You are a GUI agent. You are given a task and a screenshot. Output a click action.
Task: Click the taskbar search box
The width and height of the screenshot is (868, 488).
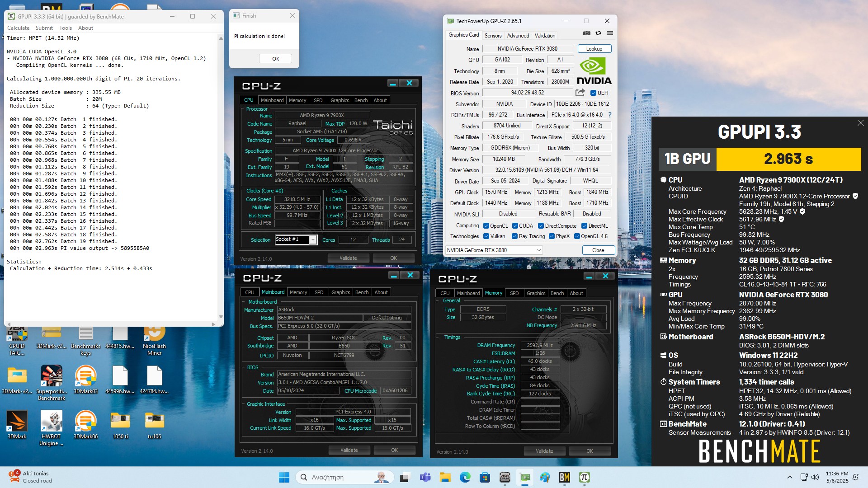coord(345,477)
